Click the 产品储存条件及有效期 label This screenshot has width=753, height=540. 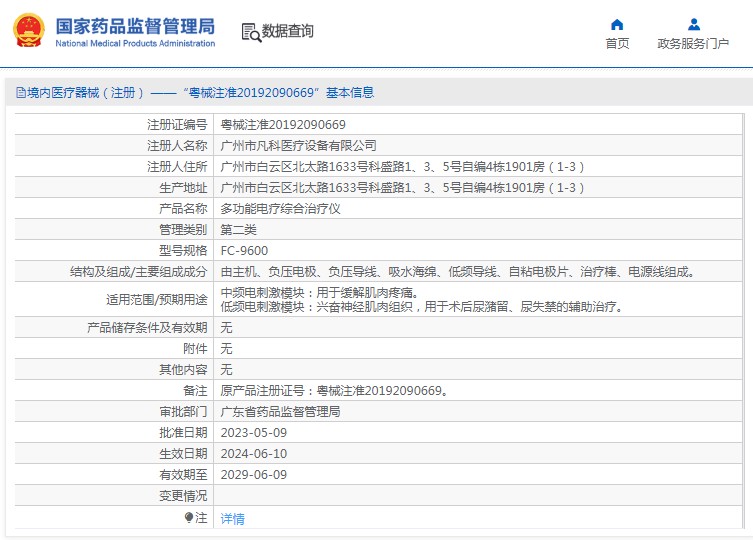(147, 328)
